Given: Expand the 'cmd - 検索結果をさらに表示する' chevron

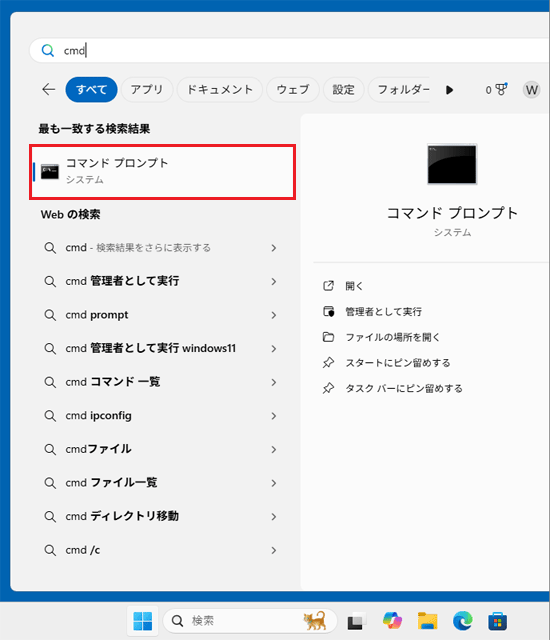Looking at the screenshot, I should click(x=274, y=248).
